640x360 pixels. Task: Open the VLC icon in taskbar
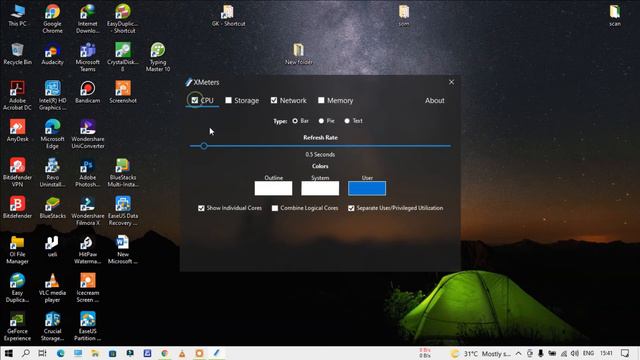pos(182,353)
